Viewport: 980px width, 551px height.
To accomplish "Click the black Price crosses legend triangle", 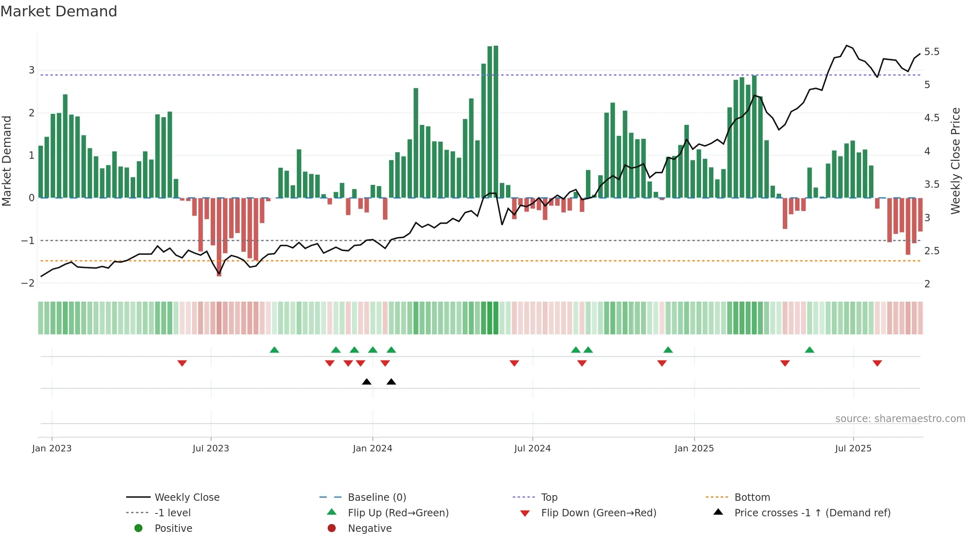I will tap(718, 512).
